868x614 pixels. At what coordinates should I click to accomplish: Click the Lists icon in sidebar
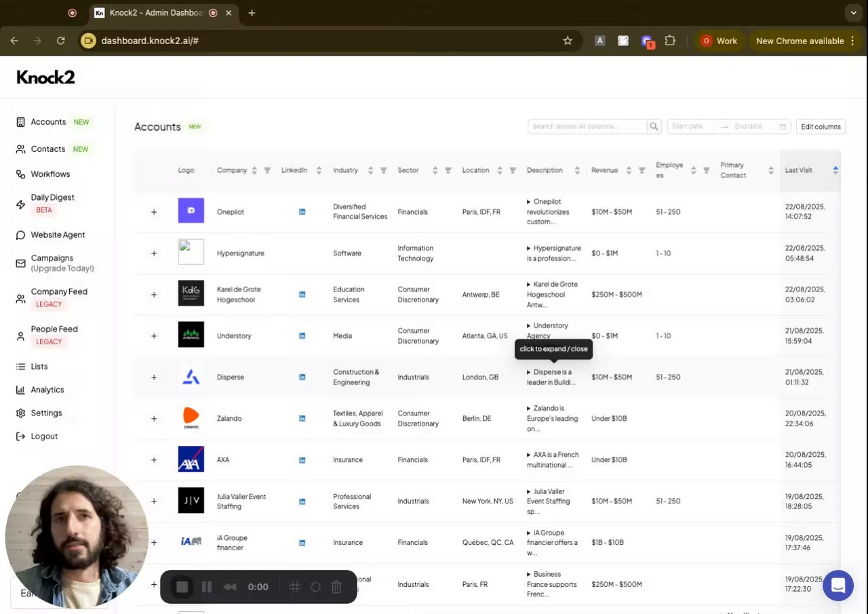[x=21, y=367]
